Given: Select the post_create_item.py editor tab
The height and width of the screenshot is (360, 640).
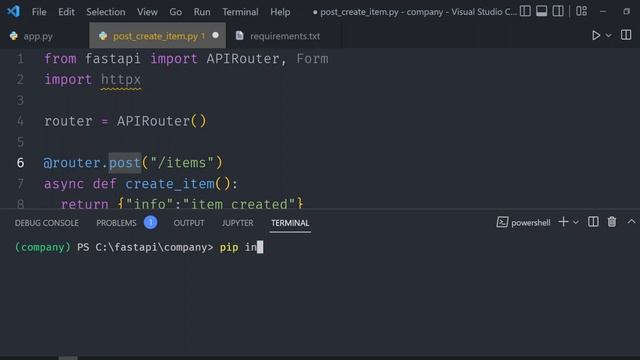Looking at the screenshot, I should point(157,36).
